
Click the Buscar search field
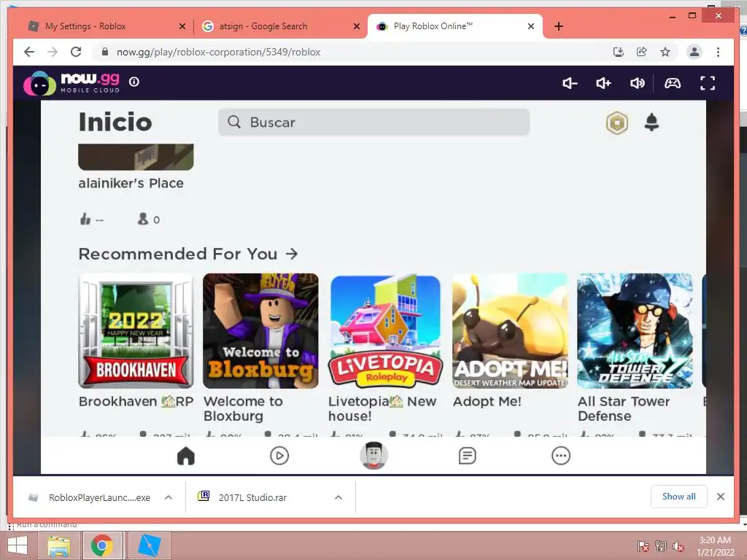(373, 122)
